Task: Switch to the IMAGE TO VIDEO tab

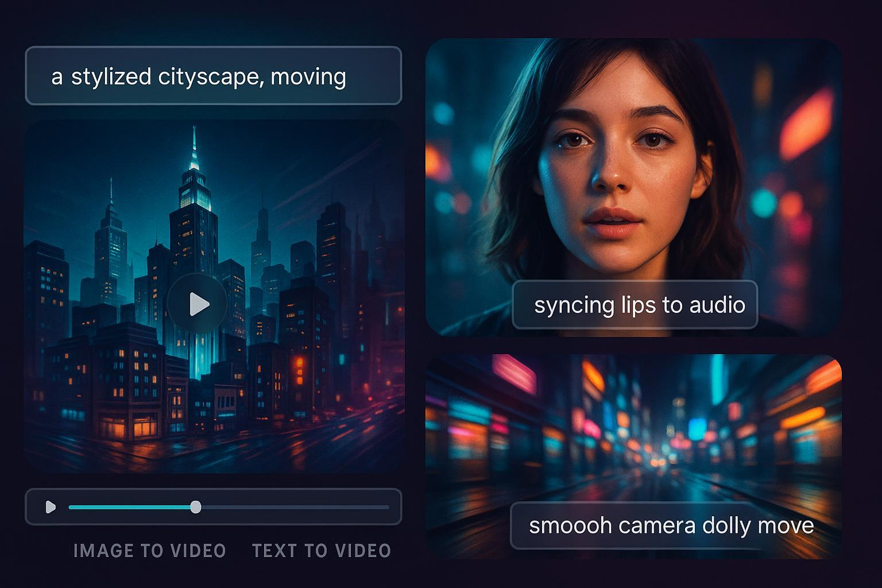Action: tap(150, 551)
